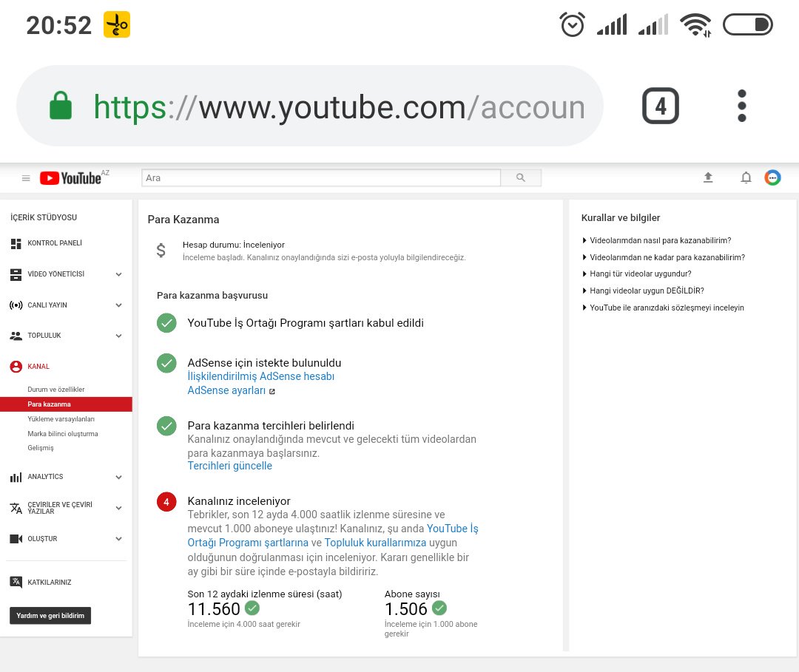Open Durum ve özellikler submenu item

[x=56, y=390]
